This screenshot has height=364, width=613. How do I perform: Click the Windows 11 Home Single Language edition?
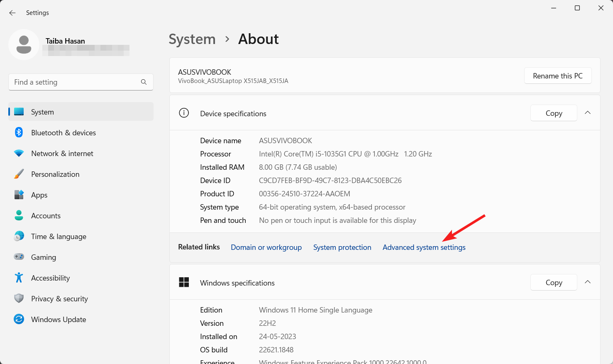click(x=315, y=310)
